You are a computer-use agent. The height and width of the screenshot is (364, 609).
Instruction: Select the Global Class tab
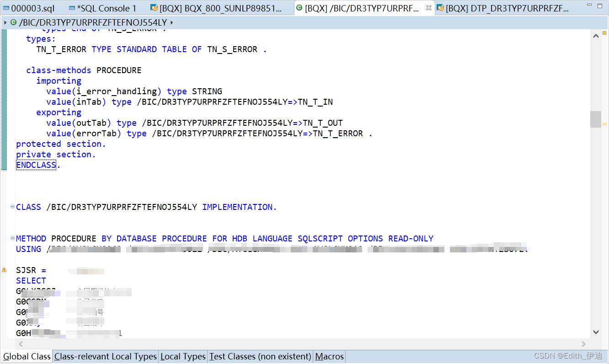26,356
